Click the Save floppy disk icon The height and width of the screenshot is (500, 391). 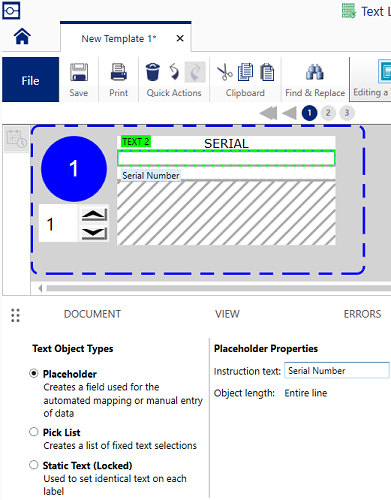79,72
